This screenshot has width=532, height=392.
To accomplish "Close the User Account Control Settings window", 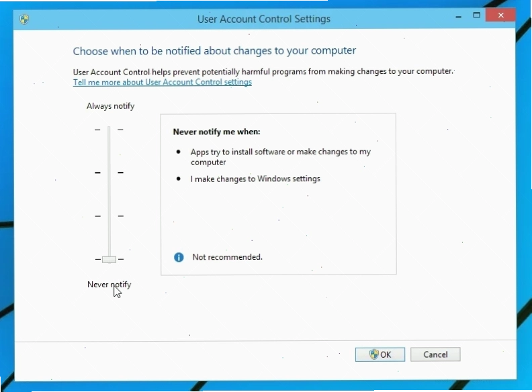I will [x=500, y=15].
